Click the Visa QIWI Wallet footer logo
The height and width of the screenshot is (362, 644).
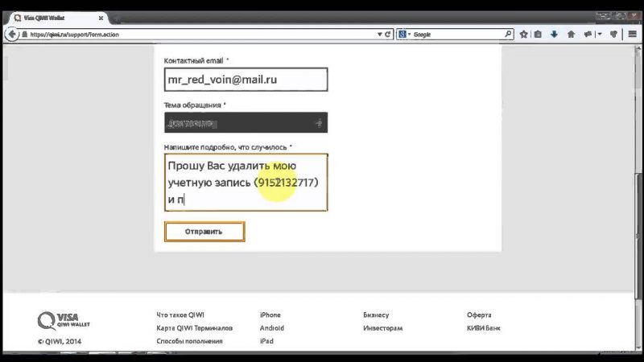click(x=64, y=321)
